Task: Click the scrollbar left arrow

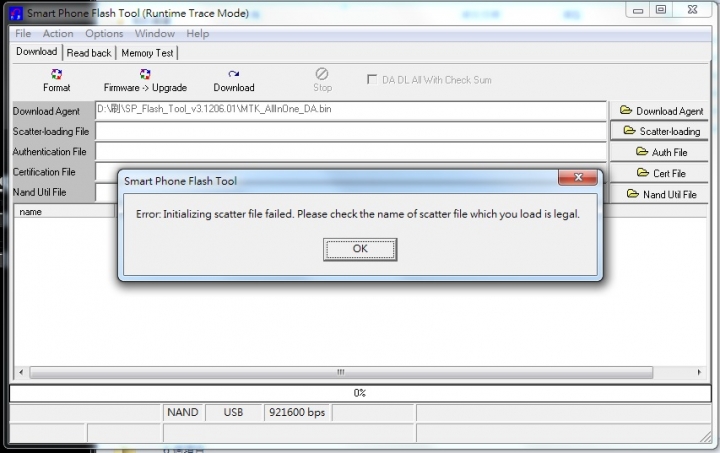Action: 21,372
